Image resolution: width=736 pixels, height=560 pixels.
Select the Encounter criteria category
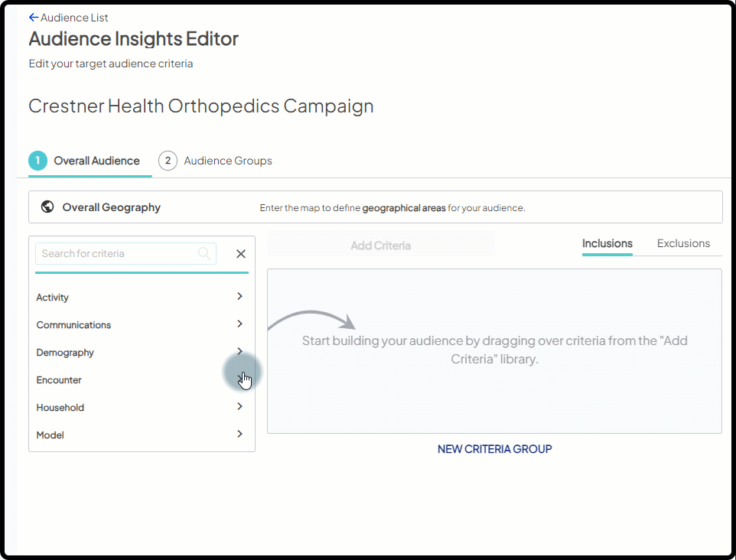(x=59, y=380)
